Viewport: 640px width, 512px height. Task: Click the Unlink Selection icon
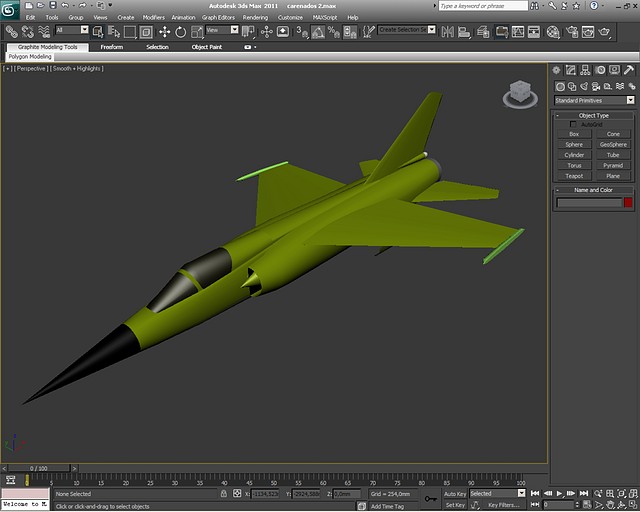point(28,32)
